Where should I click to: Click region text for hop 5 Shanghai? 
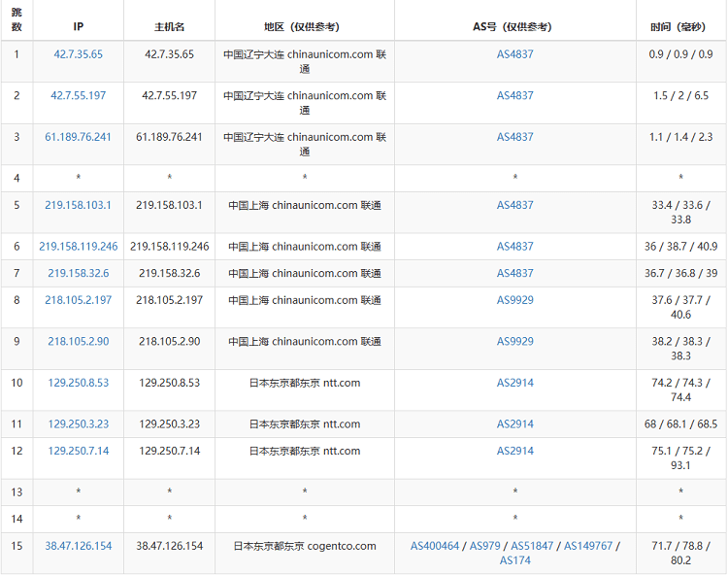(305, 205)
